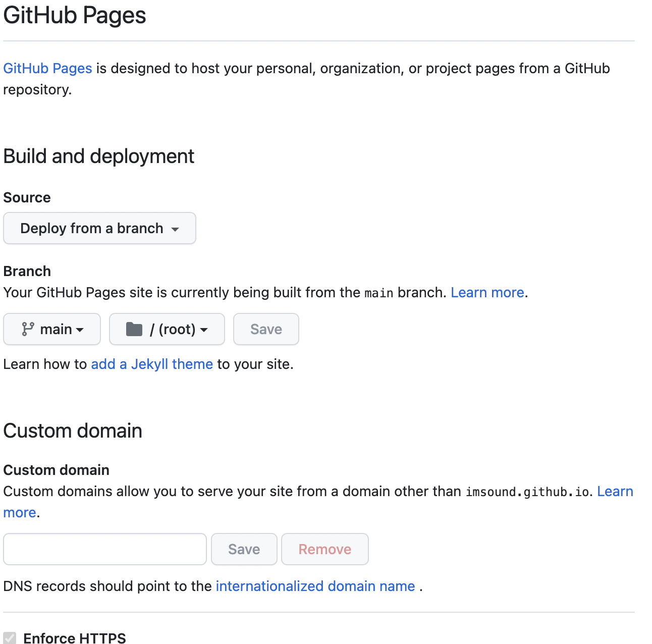Click the git branch icon on the main button
652x644 pixels.
pos(28,329)
